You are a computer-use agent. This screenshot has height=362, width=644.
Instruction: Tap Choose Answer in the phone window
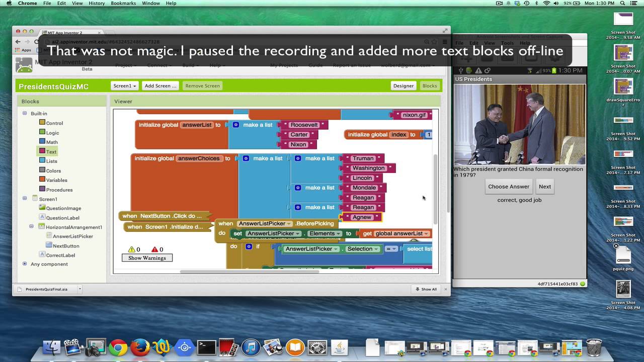pyautogui.click(x=509, y=187)
